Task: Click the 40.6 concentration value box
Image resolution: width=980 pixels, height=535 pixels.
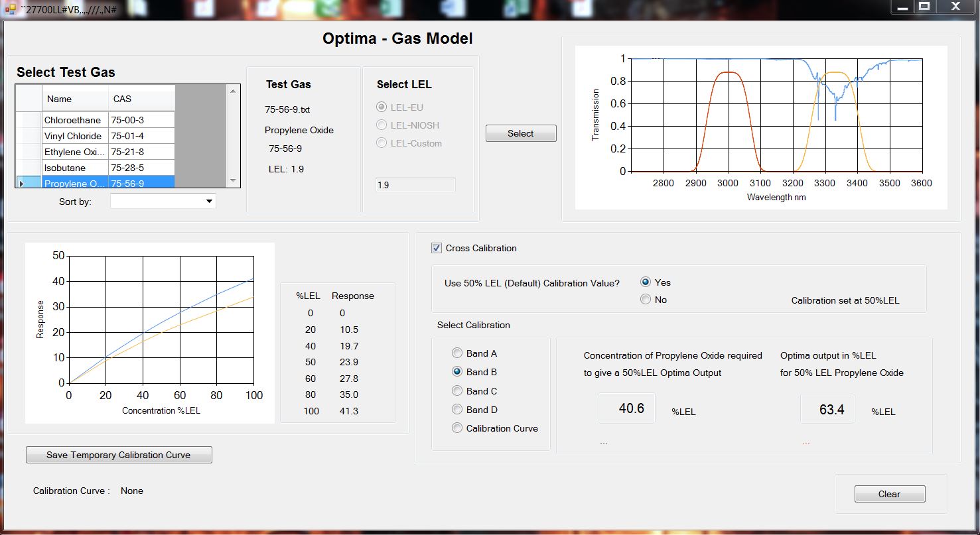Action: pyautogui.click(x=627, y=408)
